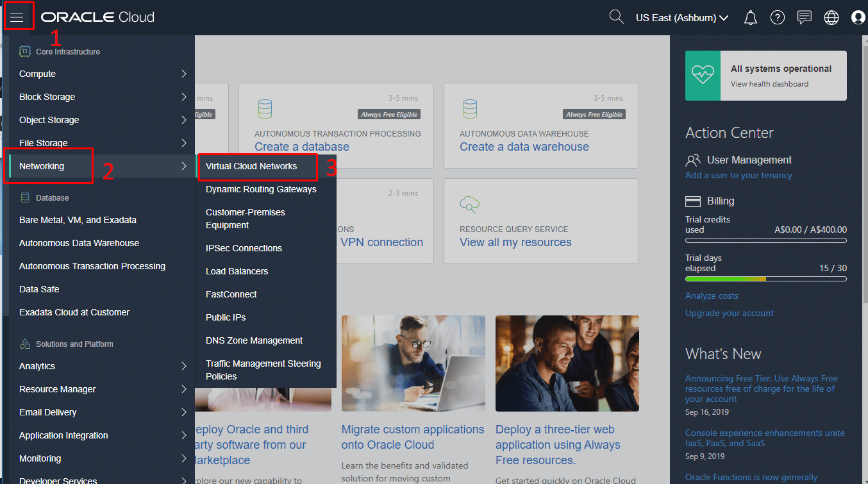Expand the Block Storage submenu chevron
The width and height of the screenshot is (868, 484).
[184, 97]
